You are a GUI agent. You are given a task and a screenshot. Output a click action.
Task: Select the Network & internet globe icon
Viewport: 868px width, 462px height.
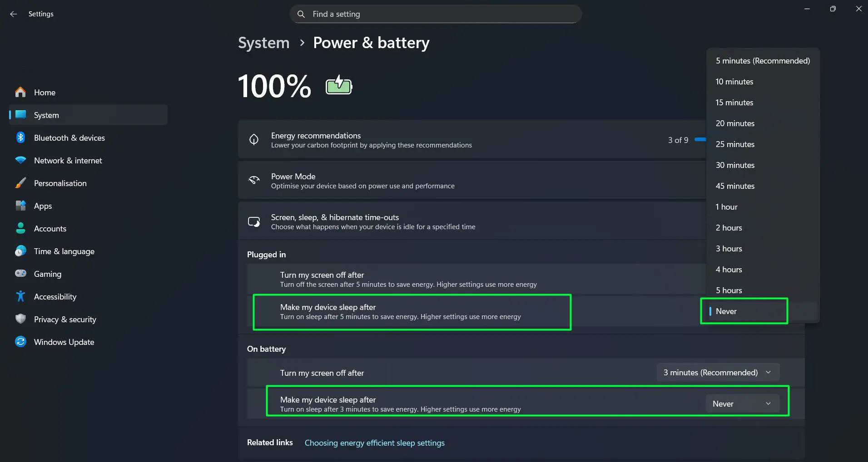20,160
